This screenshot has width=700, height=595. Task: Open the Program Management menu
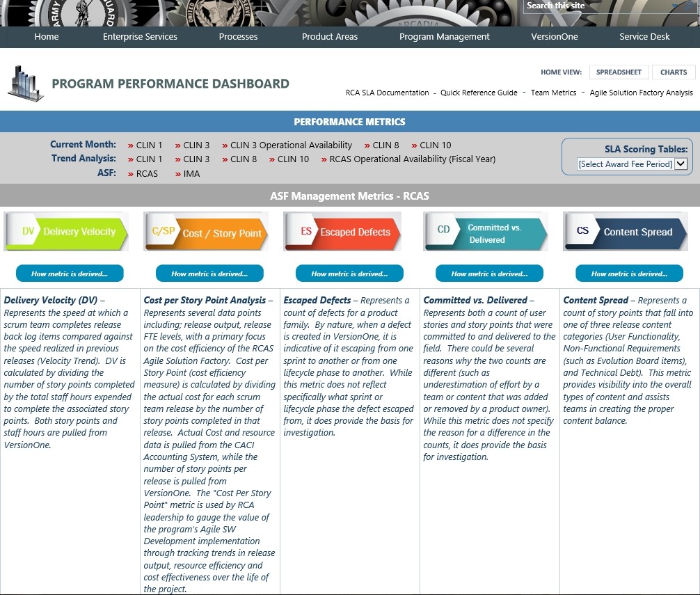point(445,37)
